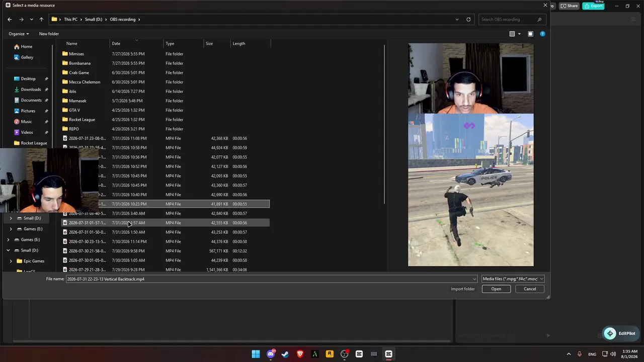Click the Import folder button
The width and height of the screenshot is (644, 362).
pos(462,289)
